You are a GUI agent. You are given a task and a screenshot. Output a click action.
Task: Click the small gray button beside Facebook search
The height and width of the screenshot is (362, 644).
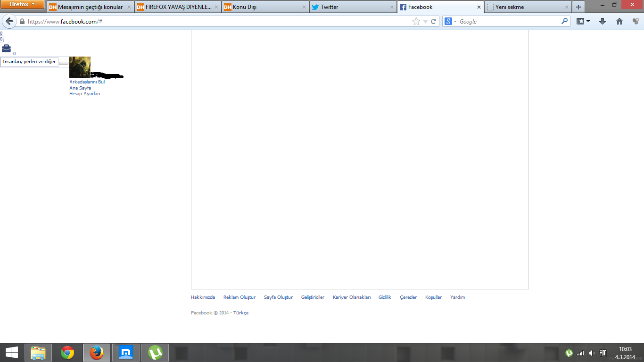(64, 63)
